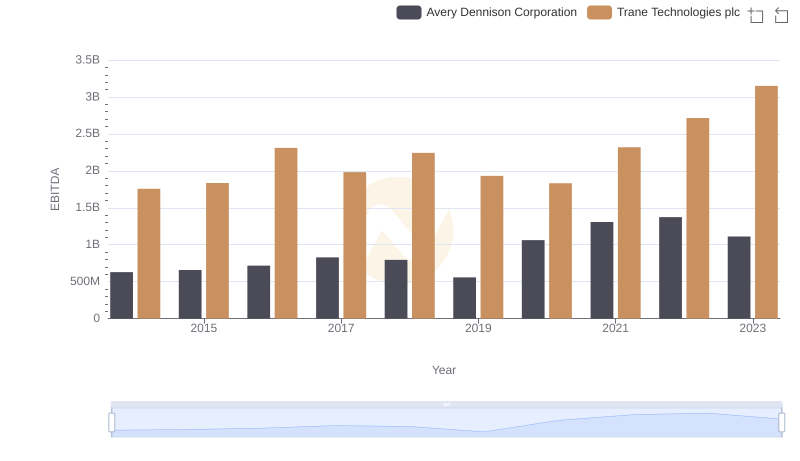
Task: Click the 500M y-axis label
Action: 85,281
